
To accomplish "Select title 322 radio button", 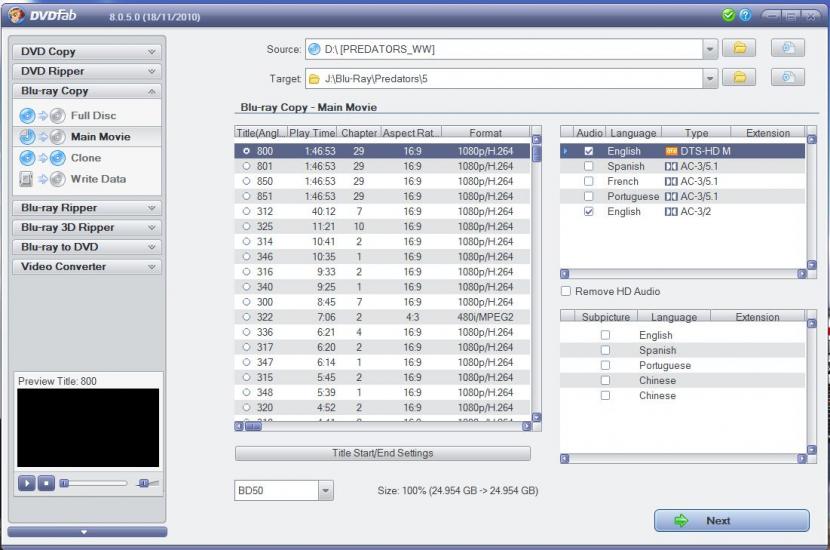I will tap(246, 317).
